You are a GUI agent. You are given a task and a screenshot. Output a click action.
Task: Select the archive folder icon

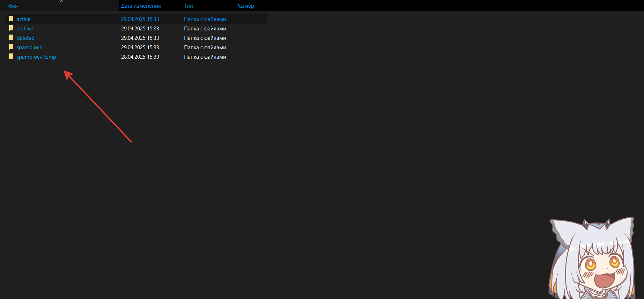pyautogui.click(x=11, y=28)
